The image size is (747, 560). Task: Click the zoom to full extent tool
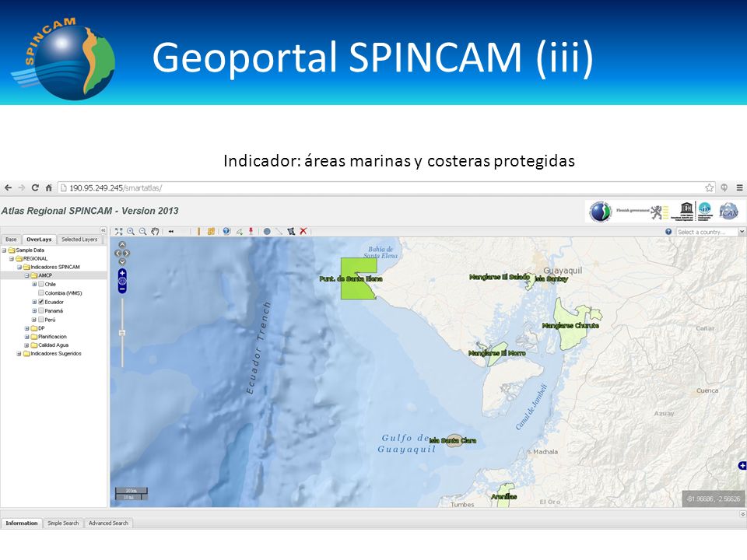pos(118,232)
